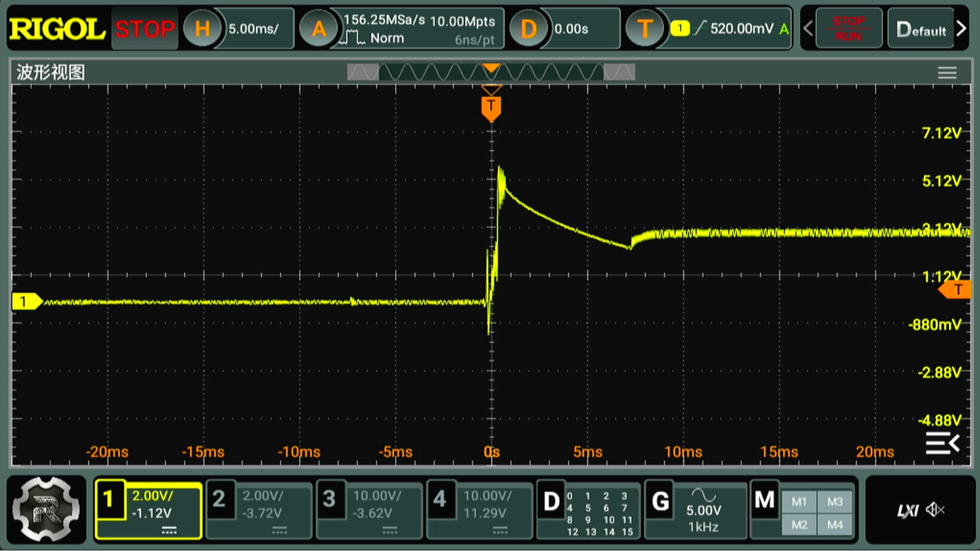Open waveform view hamburger menu

947,73
